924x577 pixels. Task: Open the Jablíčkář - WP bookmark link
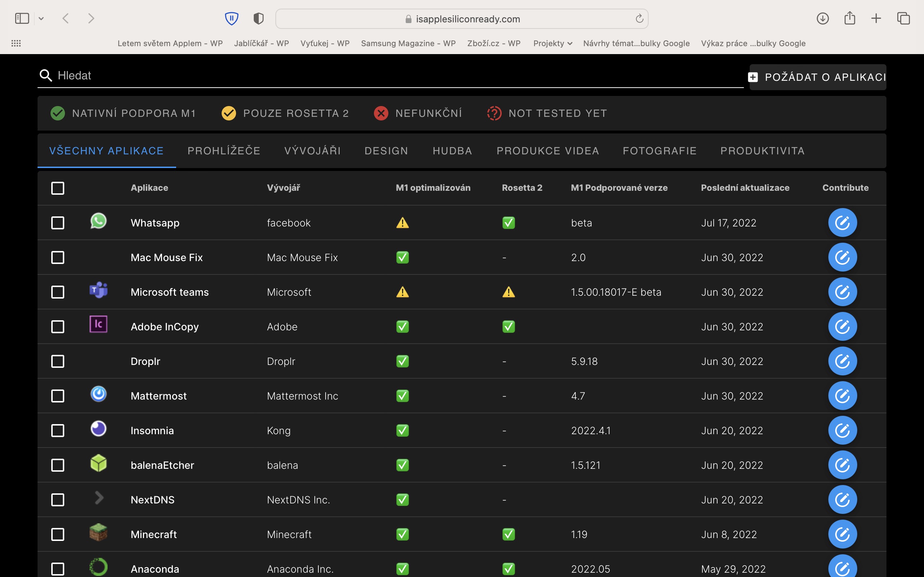point(261,44)
